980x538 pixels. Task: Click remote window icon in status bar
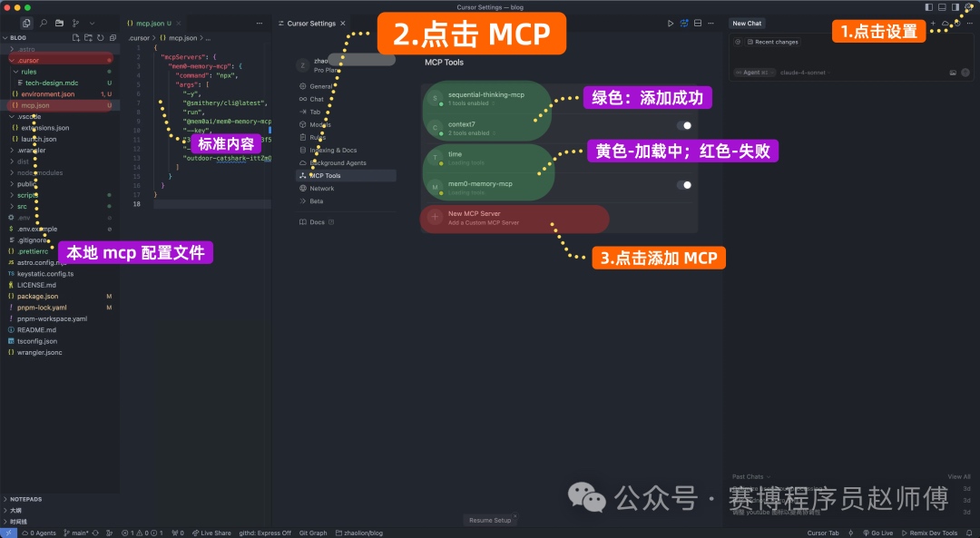(x=8, y=533)
